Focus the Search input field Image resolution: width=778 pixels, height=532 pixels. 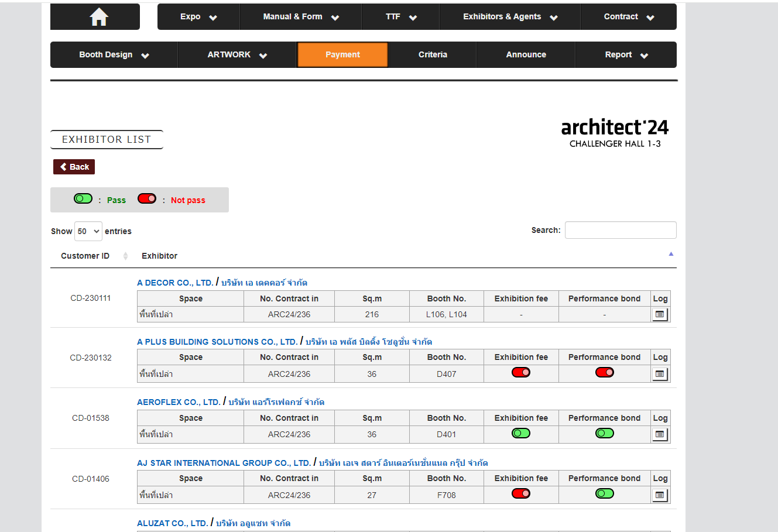[621, 230]
